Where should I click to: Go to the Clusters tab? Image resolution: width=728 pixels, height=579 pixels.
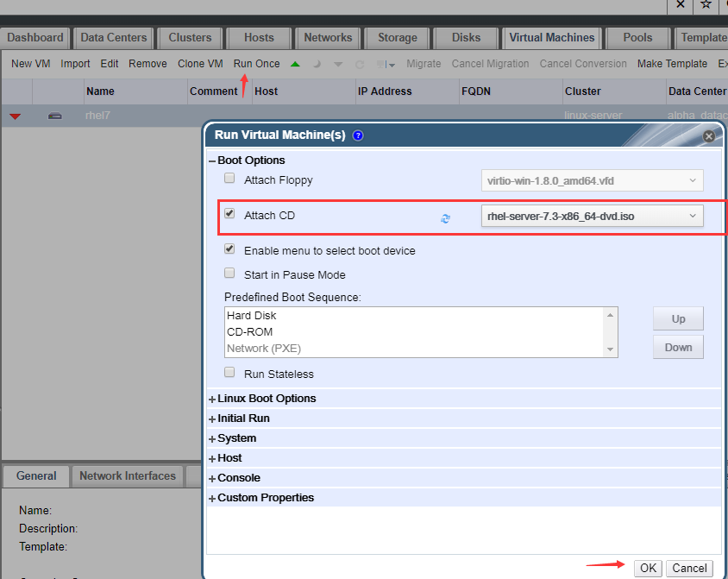(190, 38)
